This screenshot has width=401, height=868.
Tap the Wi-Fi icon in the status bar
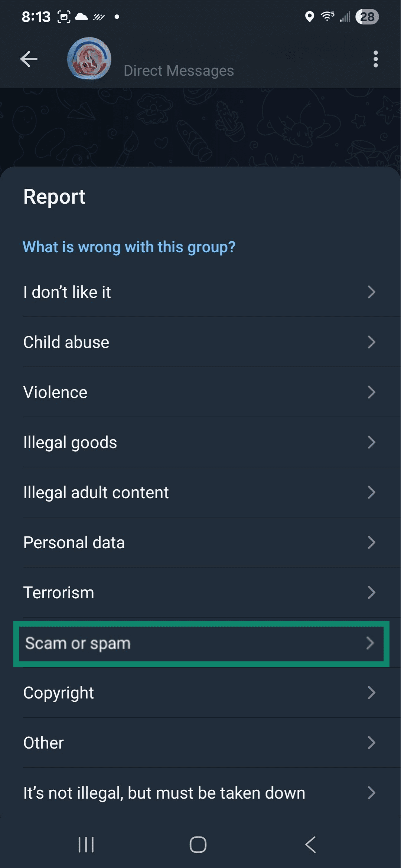tap(326, 16)
